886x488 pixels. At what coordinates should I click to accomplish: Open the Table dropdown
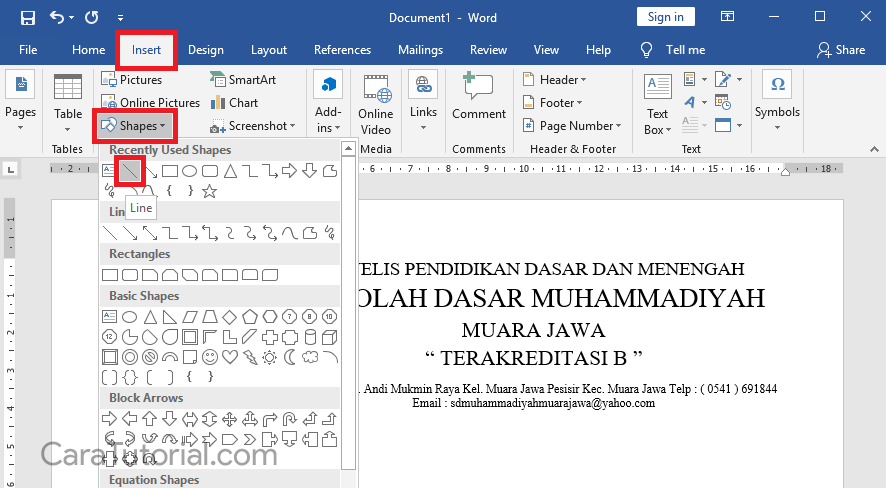pos(68,103)
